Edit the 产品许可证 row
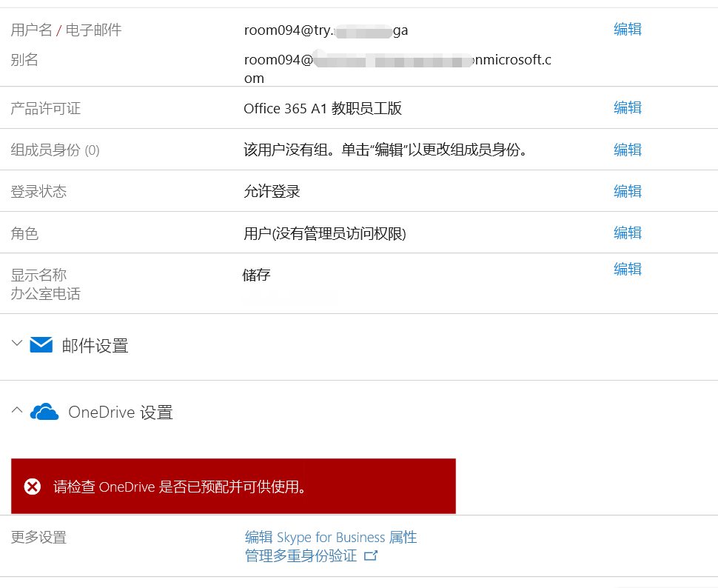The width and height of the screenshot is (718, 588). click(628, 107)
